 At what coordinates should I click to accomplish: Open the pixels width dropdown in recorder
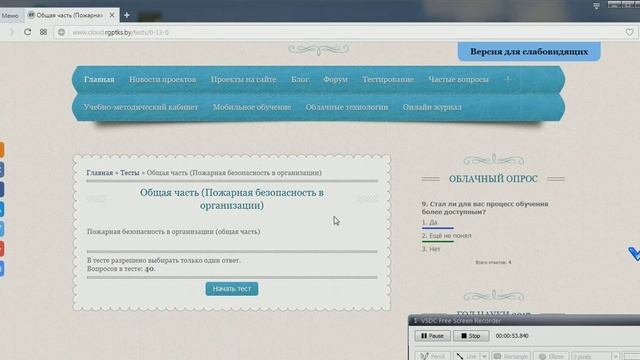pos(616,356)
